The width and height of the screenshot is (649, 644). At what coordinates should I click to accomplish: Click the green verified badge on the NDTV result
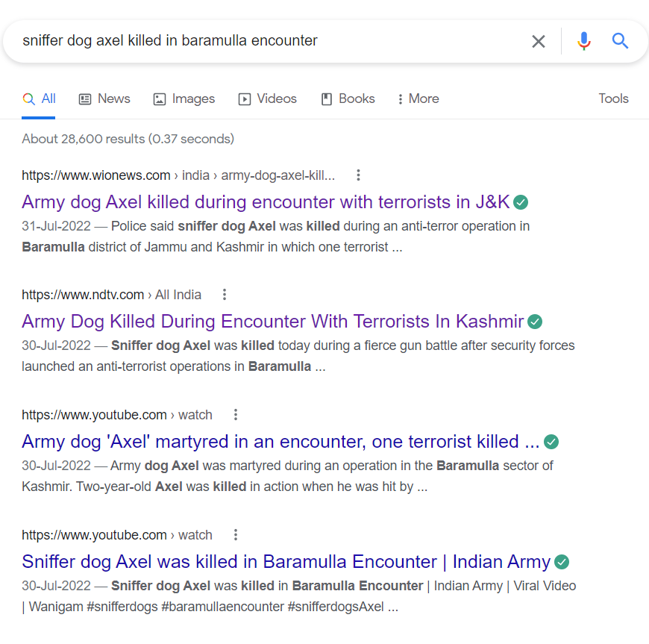(x=534, y=322)
